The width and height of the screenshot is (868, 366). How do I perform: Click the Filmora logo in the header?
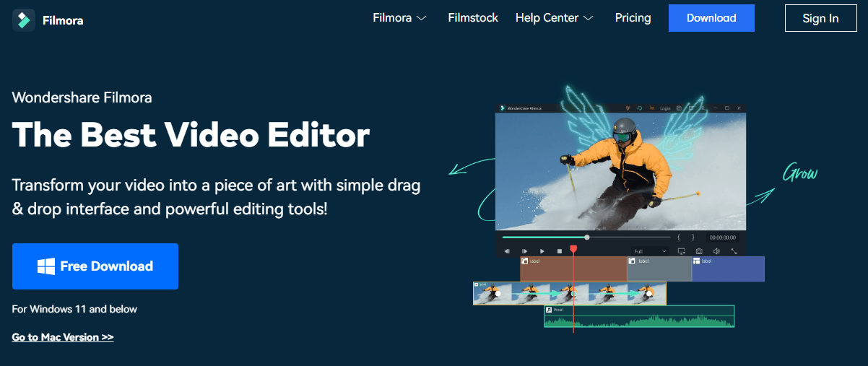pyautogui.click(x=48, y=20)
